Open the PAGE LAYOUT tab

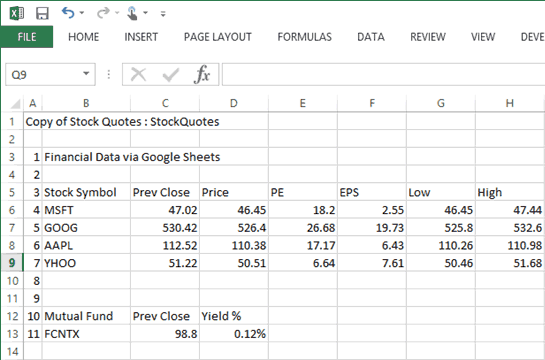coord(218,37)
